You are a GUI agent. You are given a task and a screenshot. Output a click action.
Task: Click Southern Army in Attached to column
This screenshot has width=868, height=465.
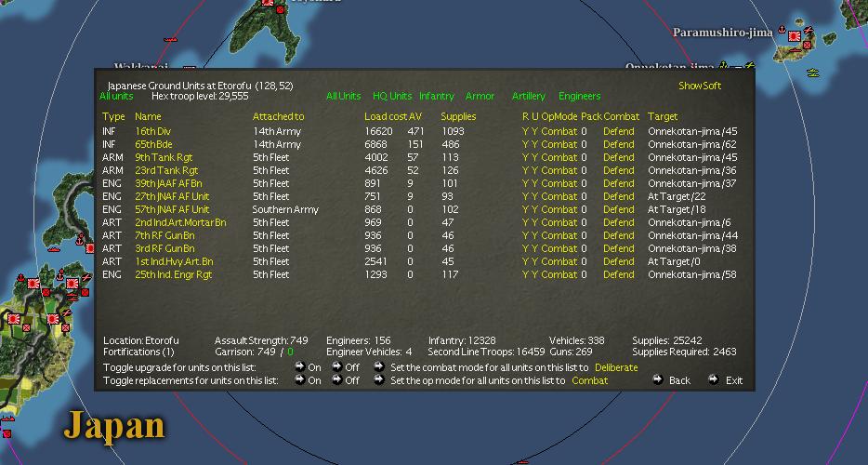[285, 209]
